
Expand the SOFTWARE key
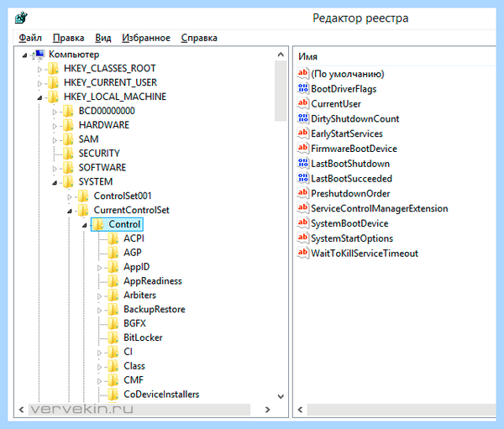tap(55, 169)
